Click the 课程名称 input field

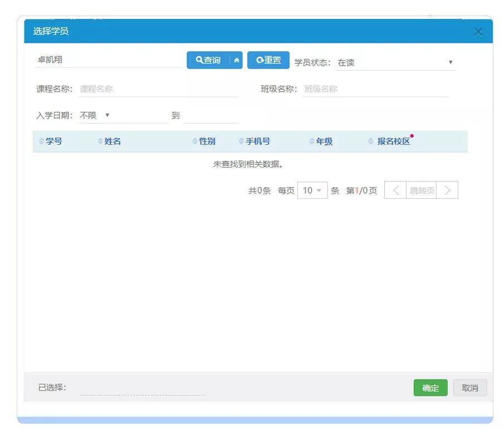coord(158,89)
